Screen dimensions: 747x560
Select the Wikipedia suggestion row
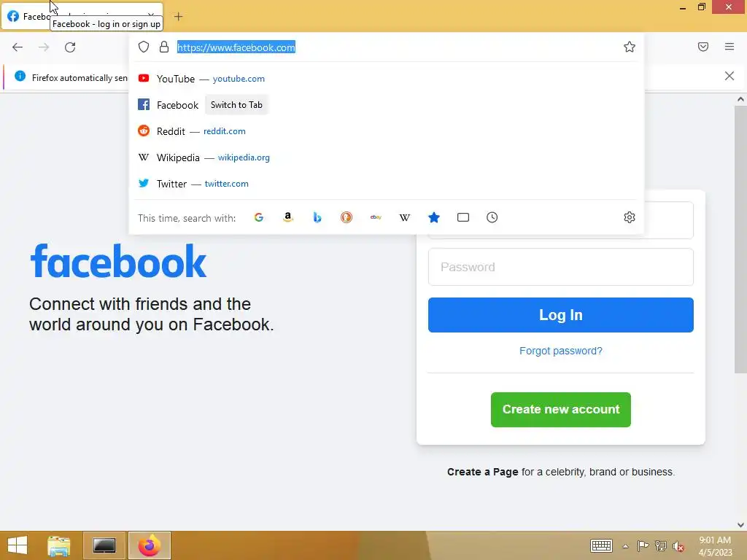pyautogui.click(x=387, y=157)
